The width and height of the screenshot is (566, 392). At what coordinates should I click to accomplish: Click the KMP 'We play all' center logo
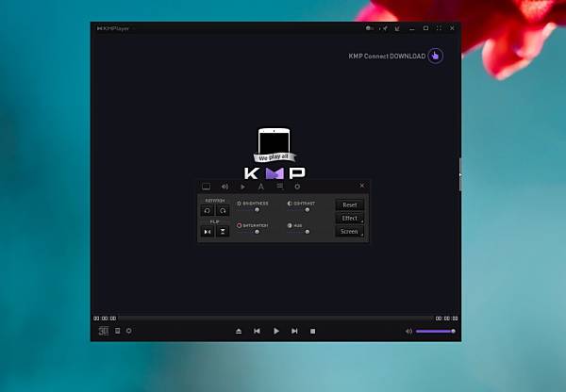click(x=275, y=154)
